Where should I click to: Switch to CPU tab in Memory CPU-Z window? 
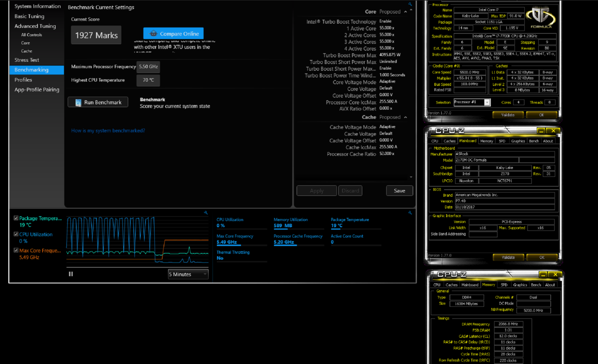click(x=437, y=285)
